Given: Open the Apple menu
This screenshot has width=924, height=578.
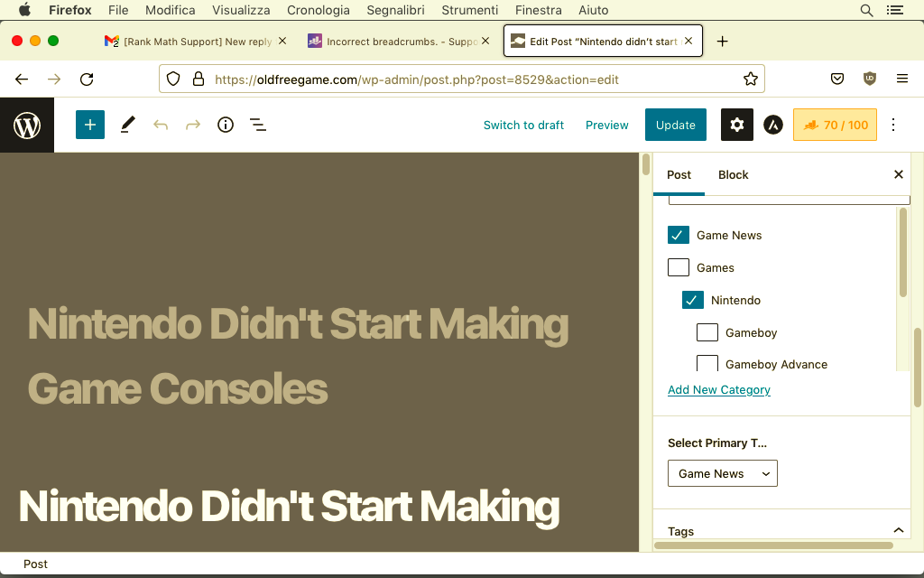Looking at the screenshot, I should tap(24, 10).
